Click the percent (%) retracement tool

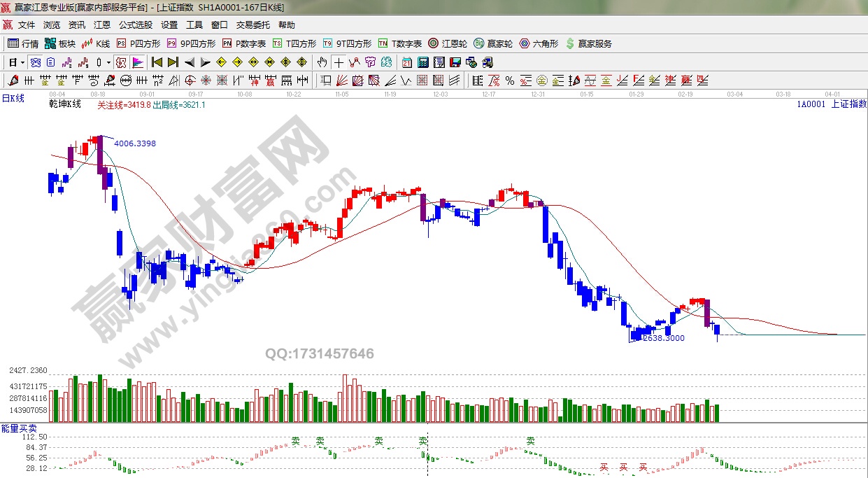click(509, 80)
